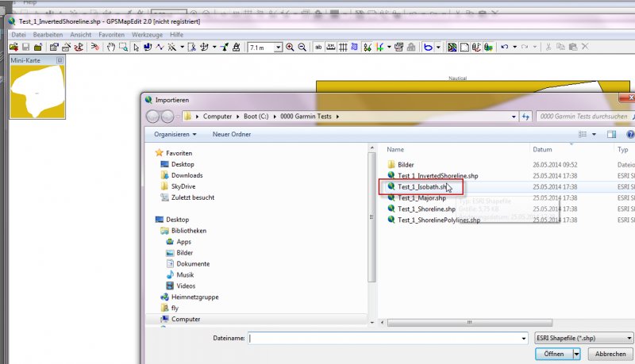Click the zoom in magnifier icon

290,48
